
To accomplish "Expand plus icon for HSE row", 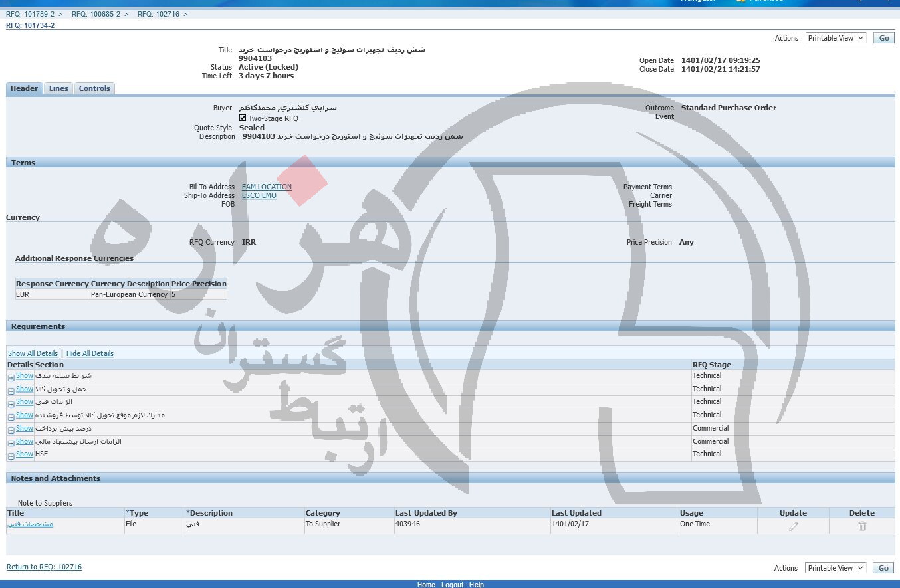I will [11, 456].
